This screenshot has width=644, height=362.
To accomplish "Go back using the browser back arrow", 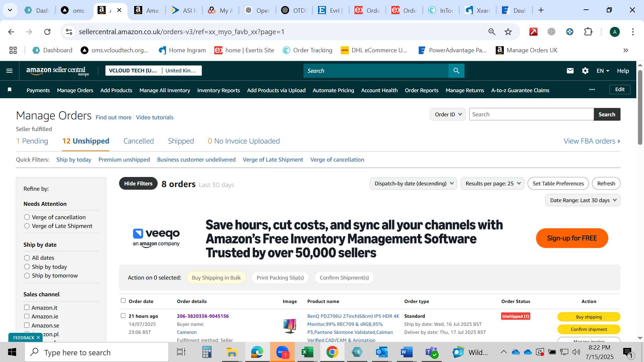I will point(11,32).
